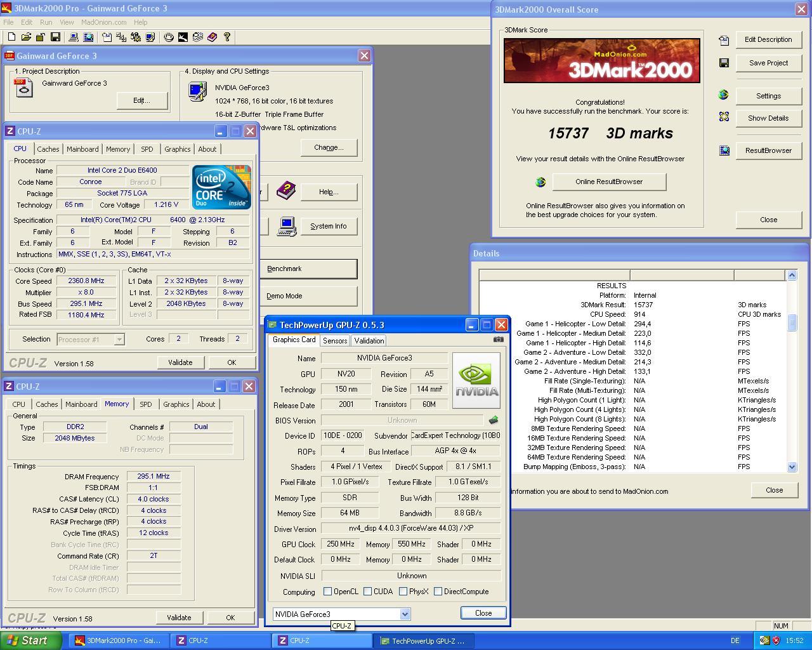
Task: Click the New project toolbar icon
Action: tap(11, 37)
